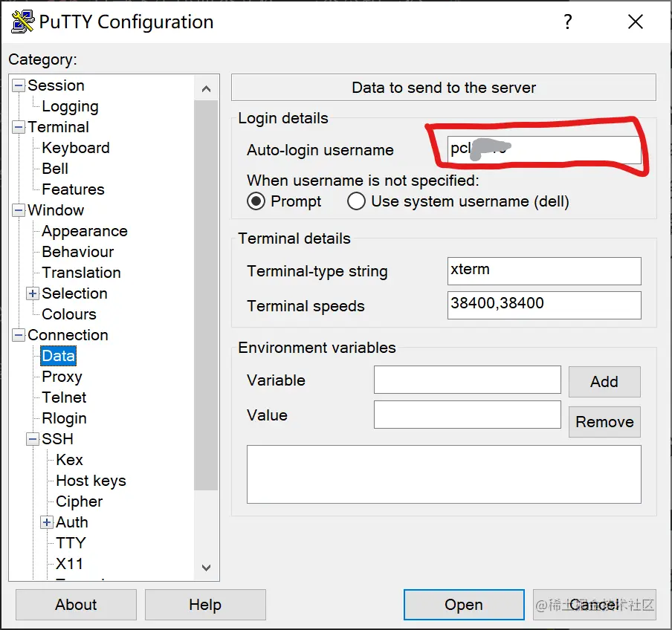
Task: Open the Cipher category
Action: pos(80,501)
